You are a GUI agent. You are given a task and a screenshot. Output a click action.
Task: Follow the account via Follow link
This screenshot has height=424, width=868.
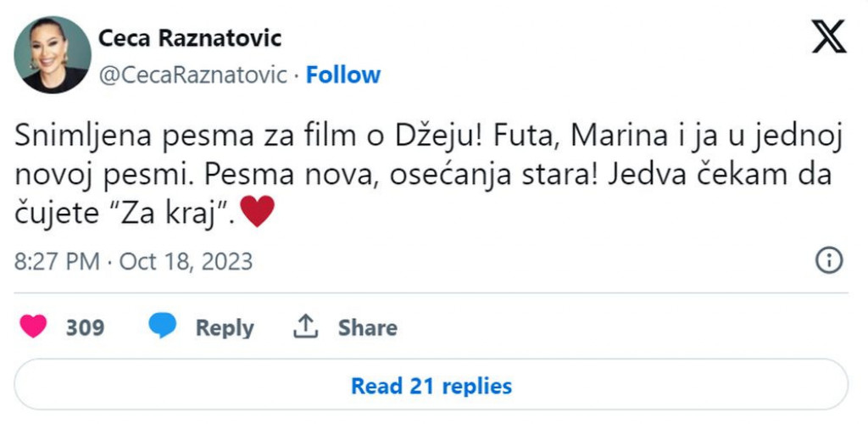point(342,75)
